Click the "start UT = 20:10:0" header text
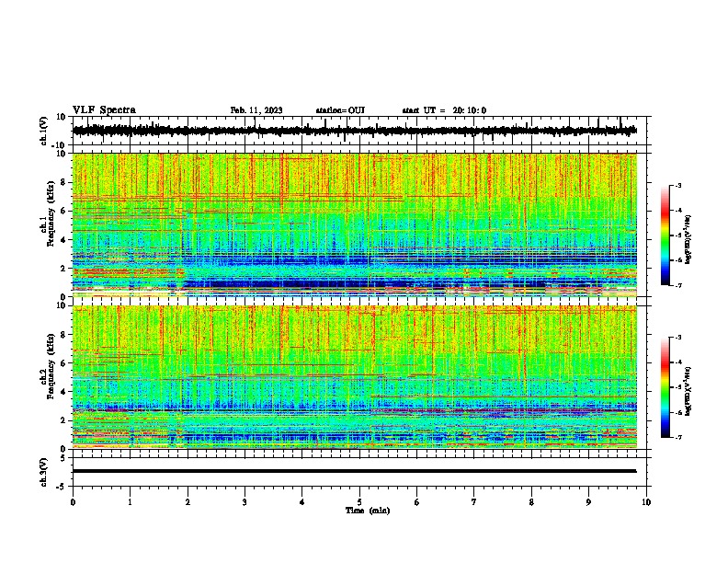 pyautogui.click(x=444, y=110)
